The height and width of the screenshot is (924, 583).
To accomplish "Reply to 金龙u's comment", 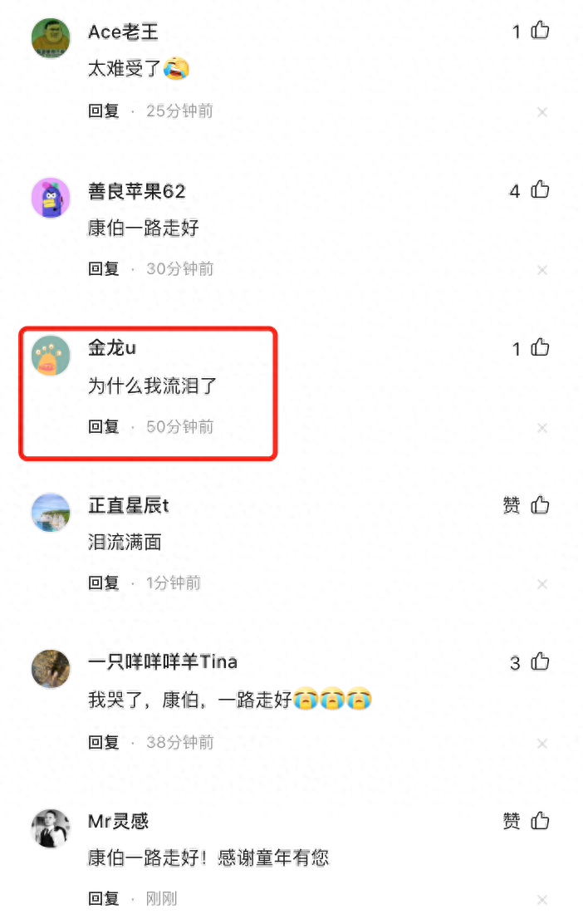I will click(104, 426).
